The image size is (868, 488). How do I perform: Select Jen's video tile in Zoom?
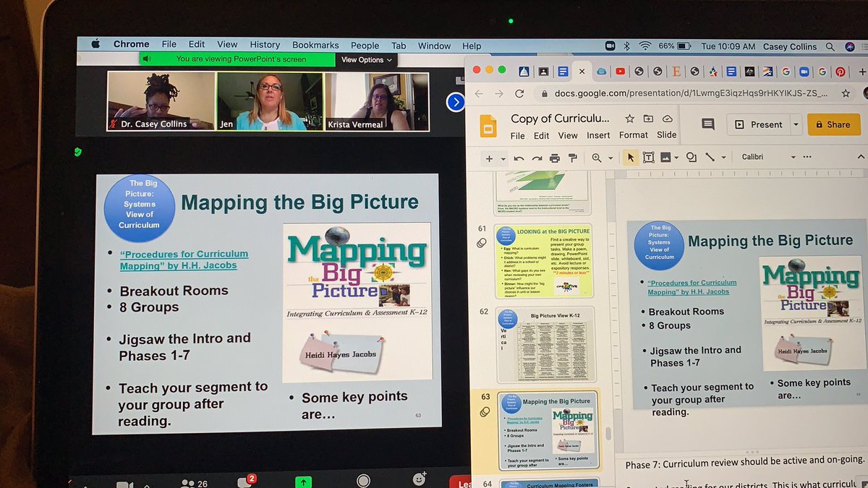270,102
